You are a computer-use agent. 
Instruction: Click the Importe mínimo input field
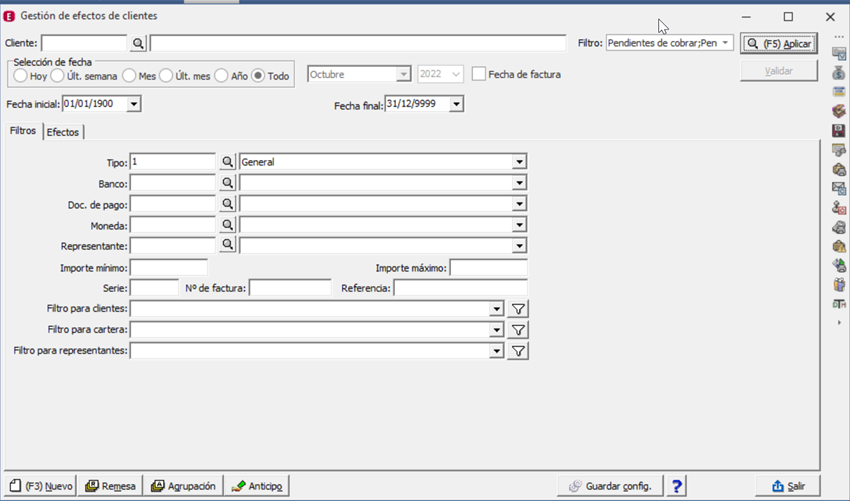point(169,267)
